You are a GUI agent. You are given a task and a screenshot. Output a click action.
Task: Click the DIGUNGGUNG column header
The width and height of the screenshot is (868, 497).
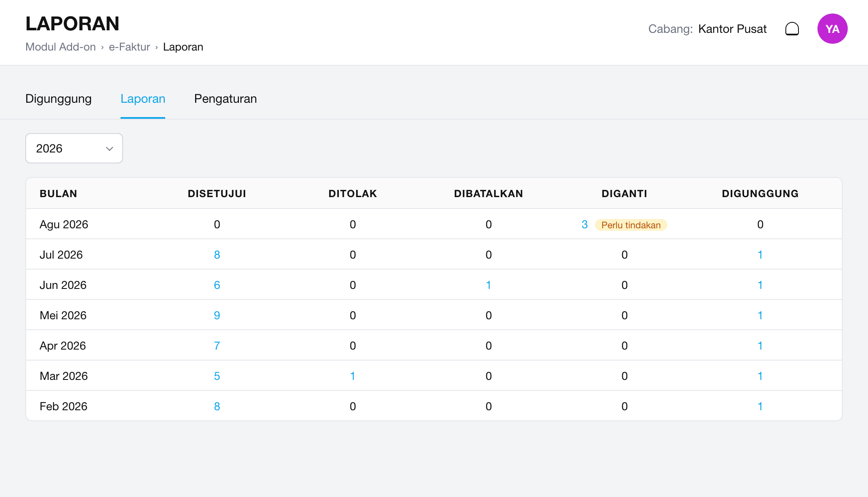click(760, 194)
